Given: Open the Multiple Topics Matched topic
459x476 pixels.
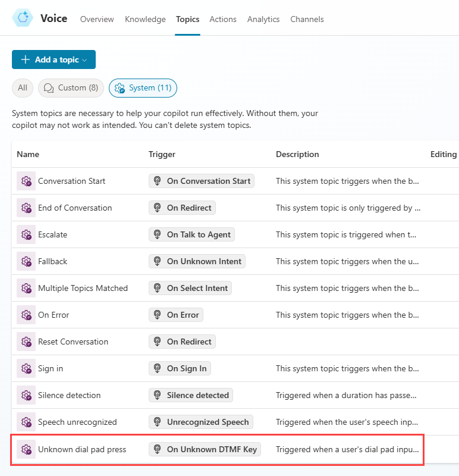Looking at the screenshot, I should (83, 288).
